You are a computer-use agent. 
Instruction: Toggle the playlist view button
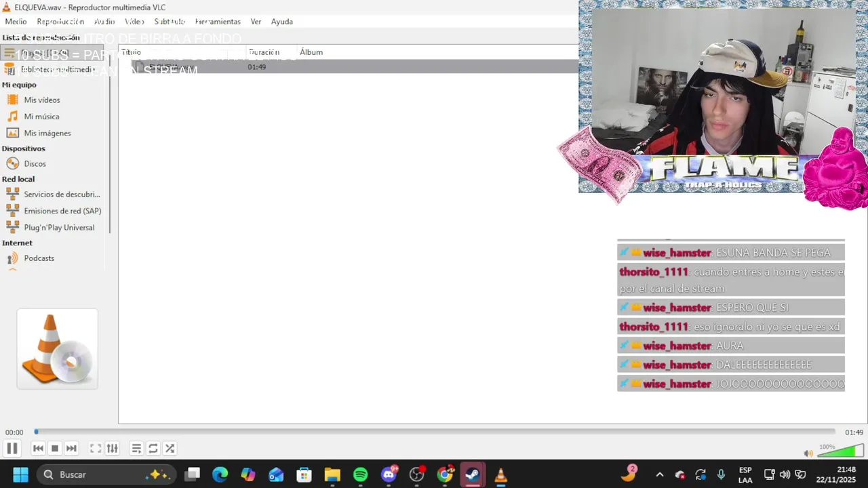(x=136, y=449)
